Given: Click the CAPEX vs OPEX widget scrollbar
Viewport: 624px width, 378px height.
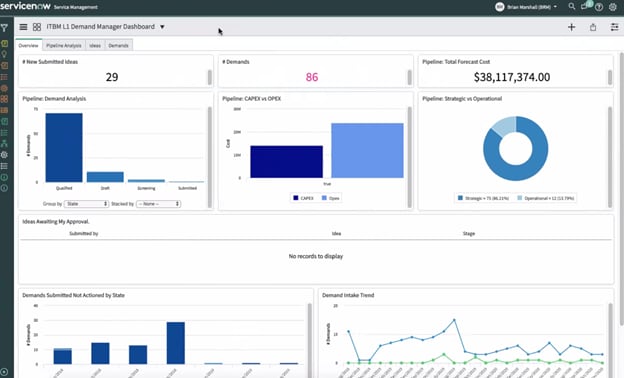Looking at the screenshot, I should tap(410, 157).
